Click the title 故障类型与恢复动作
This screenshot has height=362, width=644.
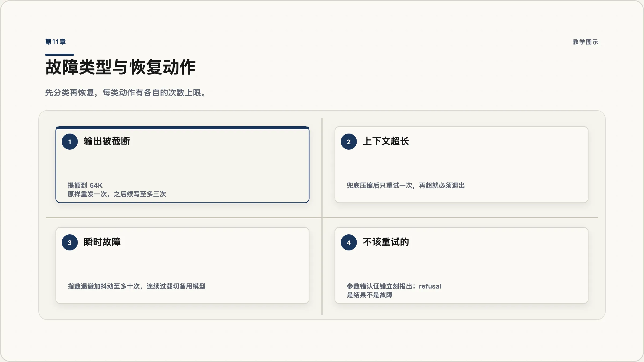click(120, 67)
